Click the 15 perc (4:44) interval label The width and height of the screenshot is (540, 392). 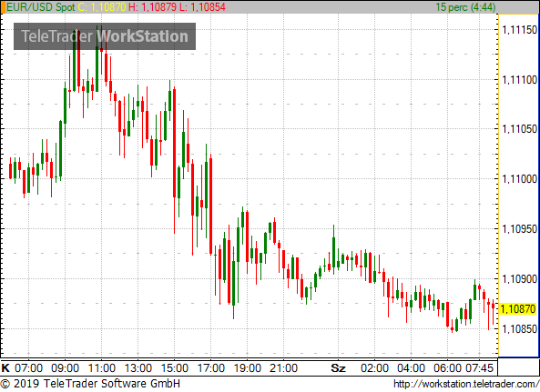(x=465, y=7)
